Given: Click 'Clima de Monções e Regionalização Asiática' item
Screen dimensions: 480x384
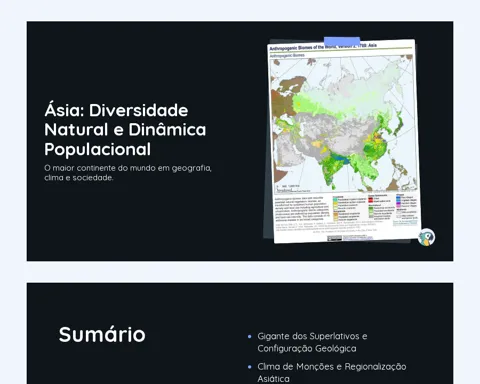Looking at the screenshot, I should coord(332,373).
